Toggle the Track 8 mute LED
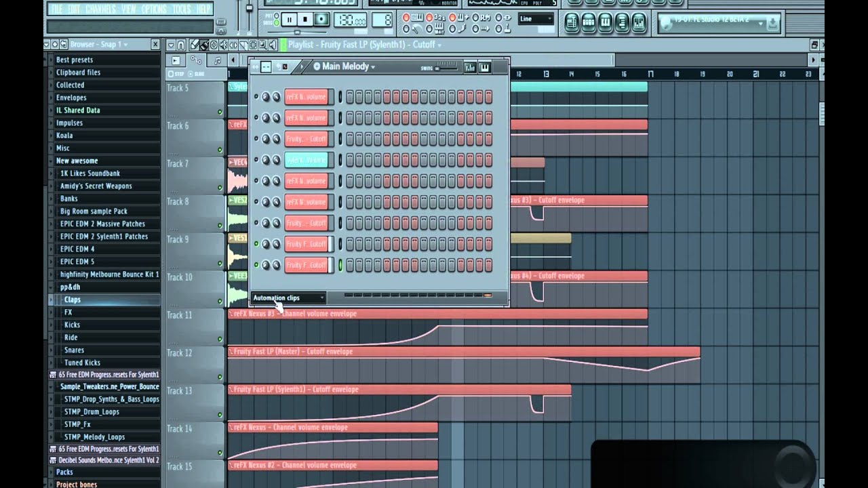Screen dimensions: 868x488 220,226
